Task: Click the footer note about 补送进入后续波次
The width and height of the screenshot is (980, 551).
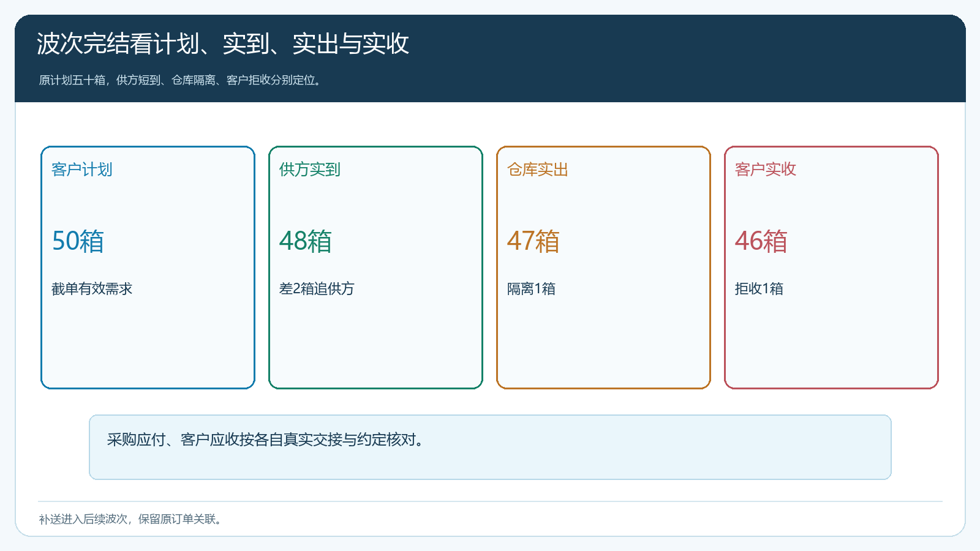Action: click(132, 519)
